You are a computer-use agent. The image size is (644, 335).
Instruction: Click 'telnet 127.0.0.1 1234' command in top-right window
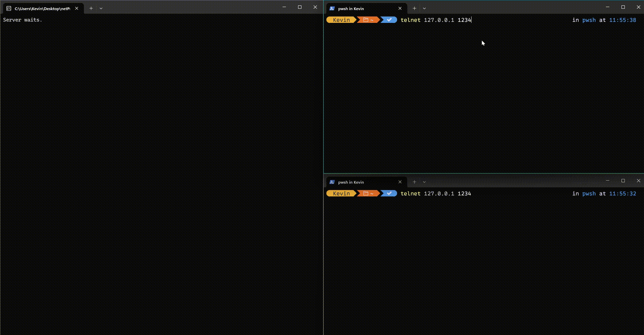pos(436,20)
